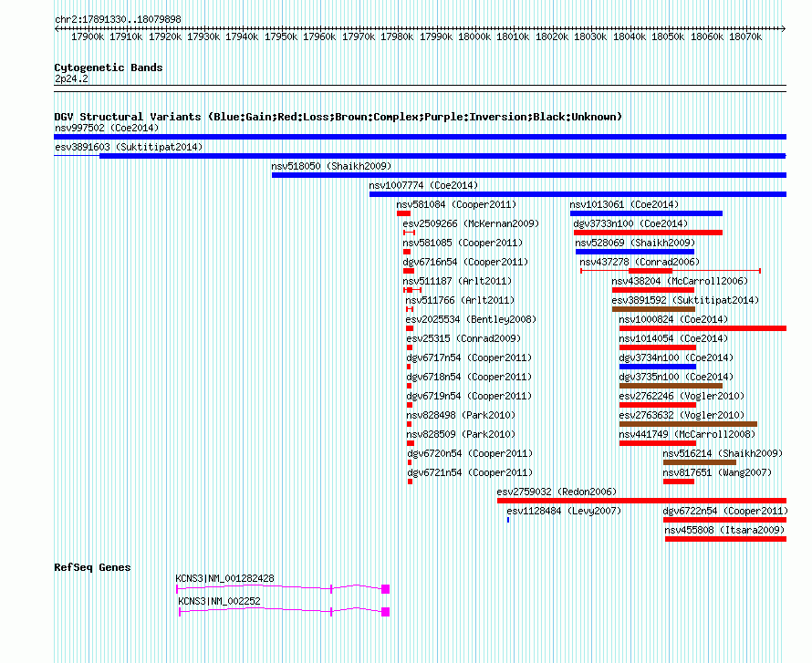Open the dgv6718n54 (Cooper2011) entry
Screen dimensions: 812x663
click(469, 377)
